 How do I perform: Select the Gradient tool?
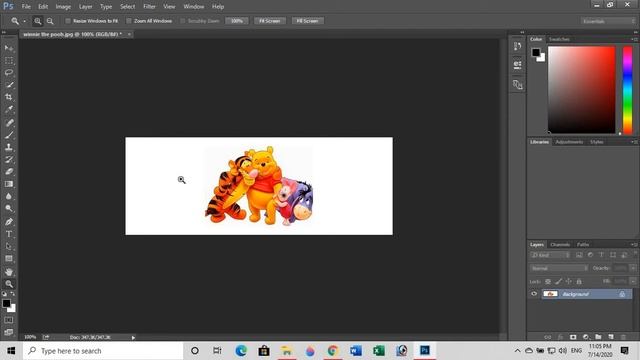(9, 184)
